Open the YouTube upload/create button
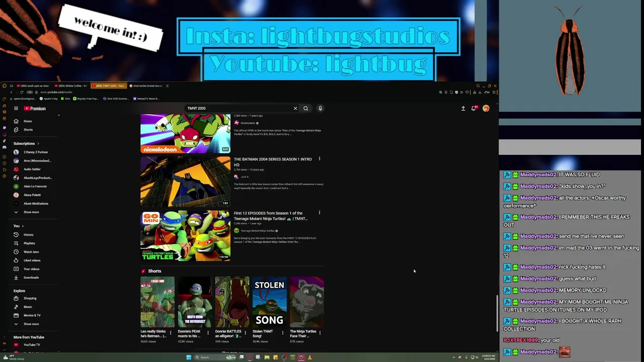The width and height of the screenshot is (644, 362). tap(463, 108)
